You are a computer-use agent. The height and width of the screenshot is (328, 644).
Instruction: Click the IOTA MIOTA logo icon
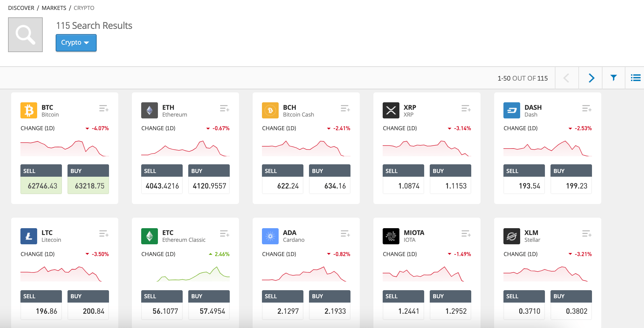391,236
